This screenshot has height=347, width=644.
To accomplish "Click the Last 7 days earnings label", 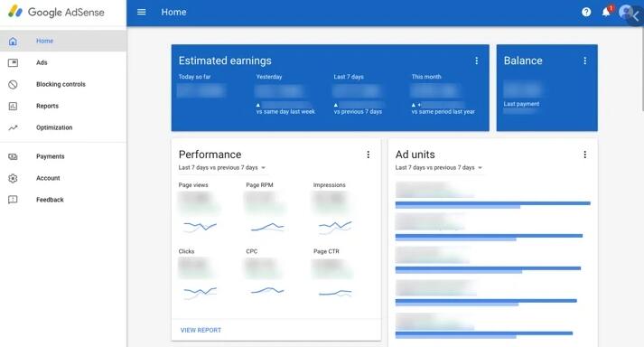I will (349, 77).
